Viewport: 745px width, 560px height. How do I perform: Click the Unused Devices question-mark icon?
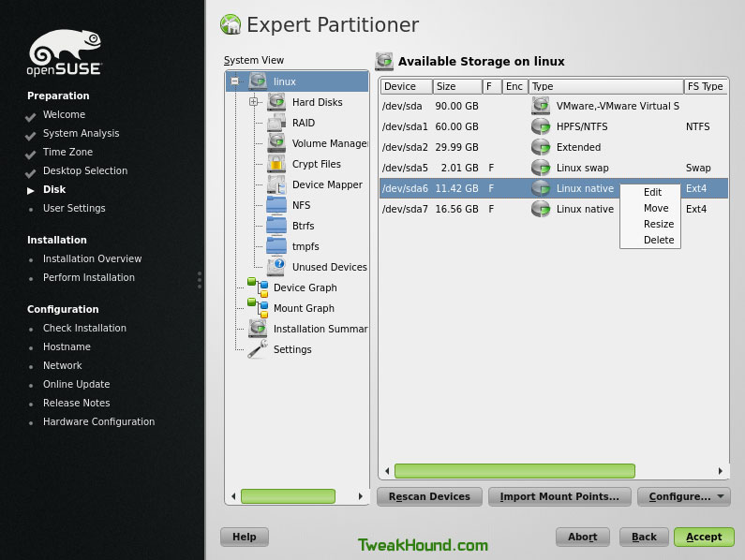[x=276, y=267]
